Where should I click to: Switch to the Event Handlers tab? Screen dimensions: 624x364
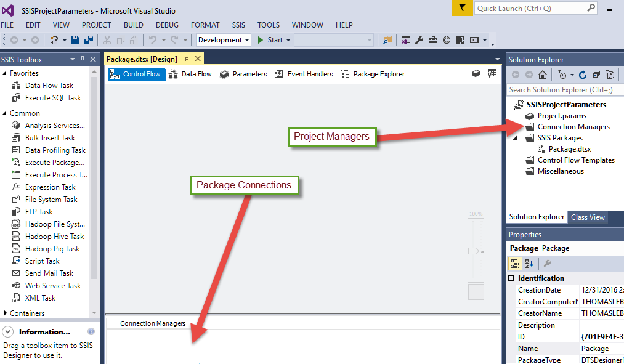(304, 74)
